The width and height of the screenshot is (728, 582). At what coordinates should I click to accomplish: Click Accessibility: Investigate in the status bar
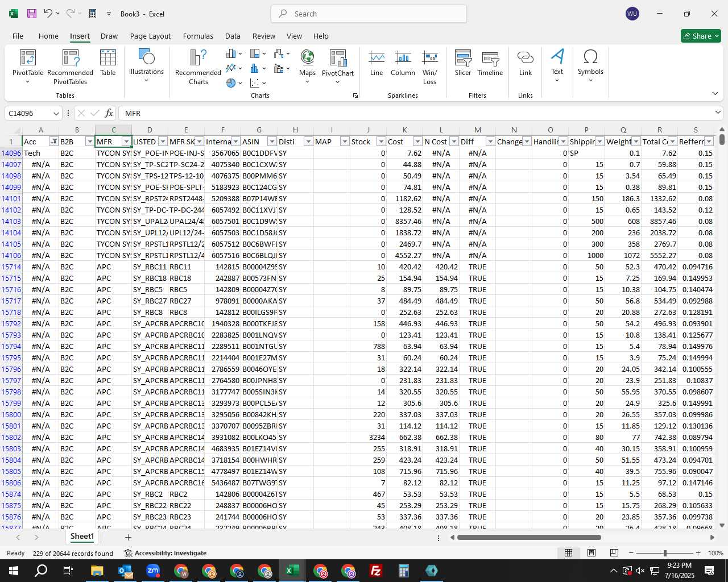(x=166, y=553)
